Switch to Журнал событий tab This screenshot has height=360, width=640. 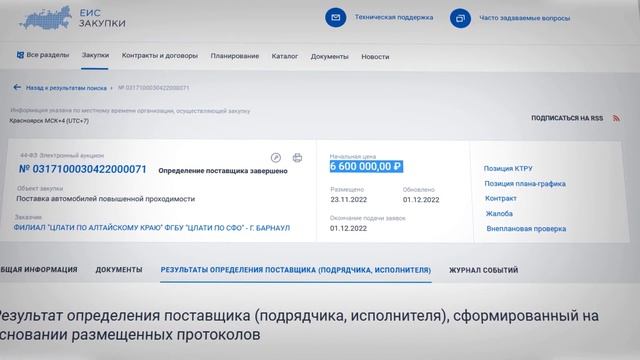click(x=484, y=270)
